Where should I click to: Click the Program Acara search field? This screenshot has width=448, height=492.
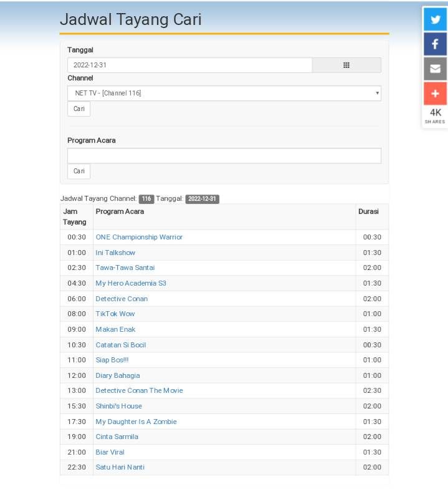[224, 156]
